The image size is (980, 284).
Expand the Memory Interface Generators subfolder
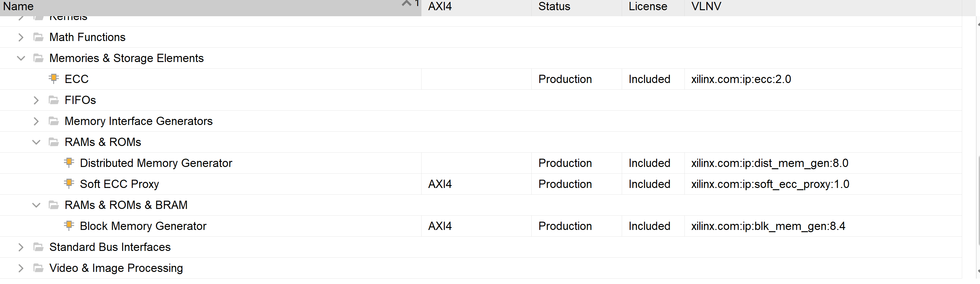[36, 121]
